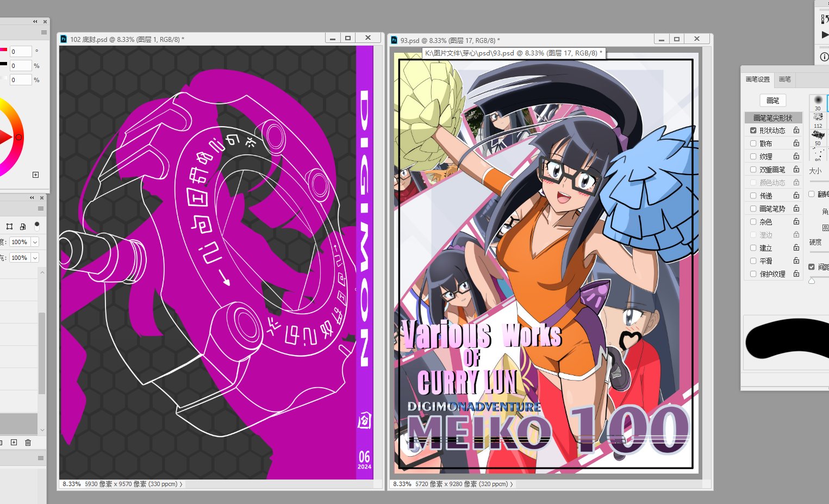Uncheck the 形状动态 checkbox
This screenshot has width=829, height=504.
pyautogui.click(x=753, y=130)
